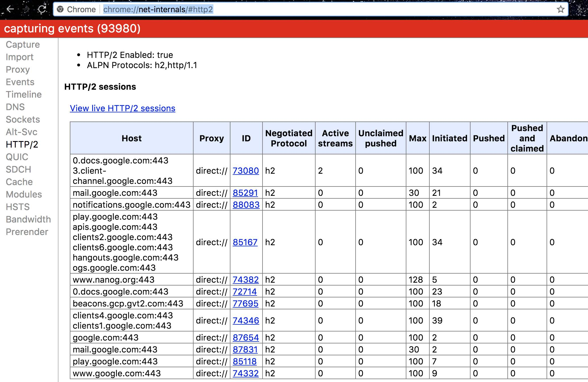The width and height of the screenshot is (588, 382).
Task: Go to the Events tab
Action: pos(20,82)
